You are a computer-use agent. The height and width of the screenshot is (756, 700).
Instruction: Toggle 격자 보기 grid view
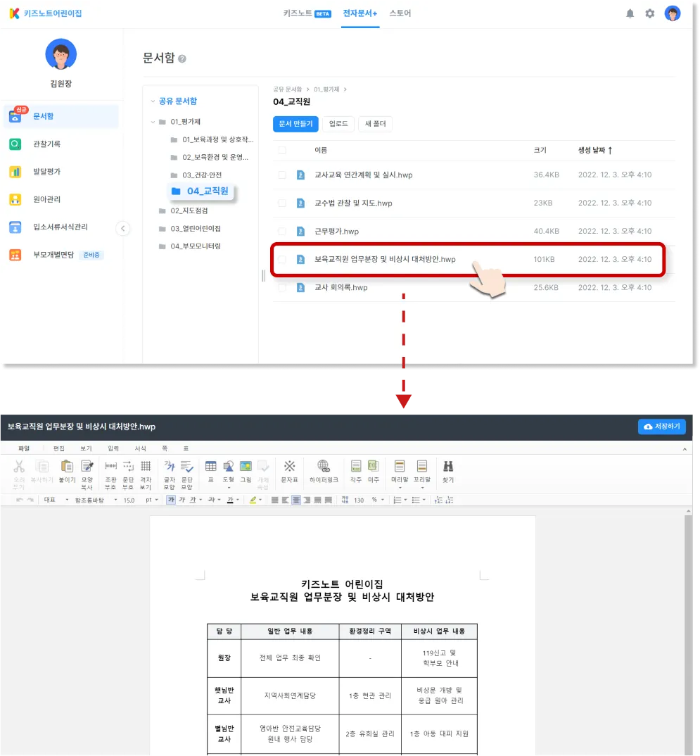coord(146,475)
